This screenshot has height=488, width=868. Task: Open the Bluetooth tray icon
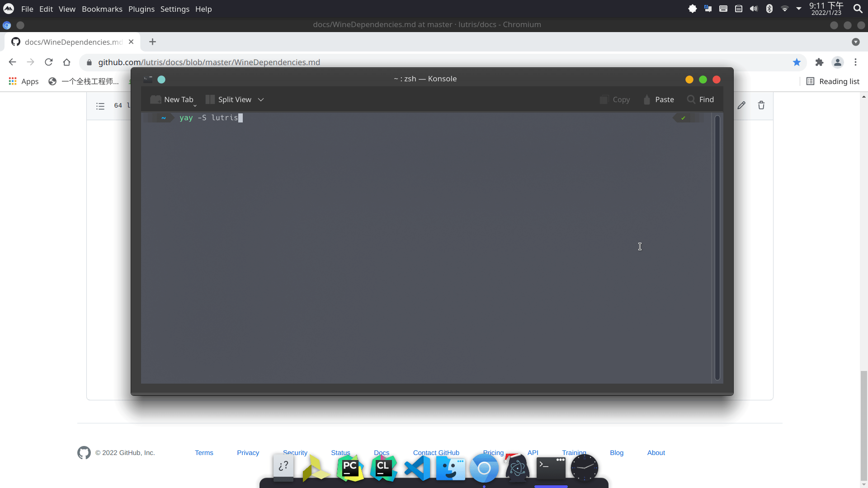pos(769,9)
